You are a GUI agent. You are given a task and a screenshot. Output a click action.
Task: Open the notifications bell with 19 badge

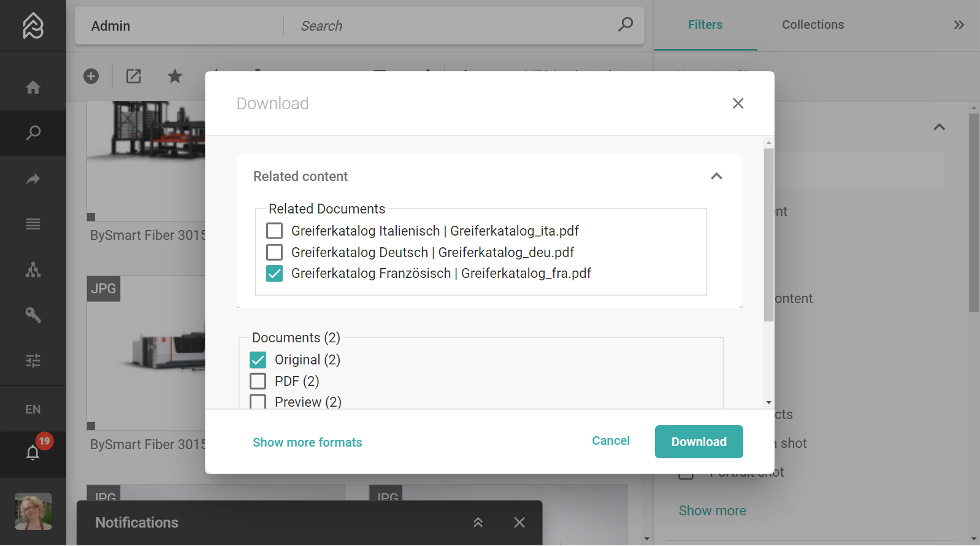click(x=33, y=453)
